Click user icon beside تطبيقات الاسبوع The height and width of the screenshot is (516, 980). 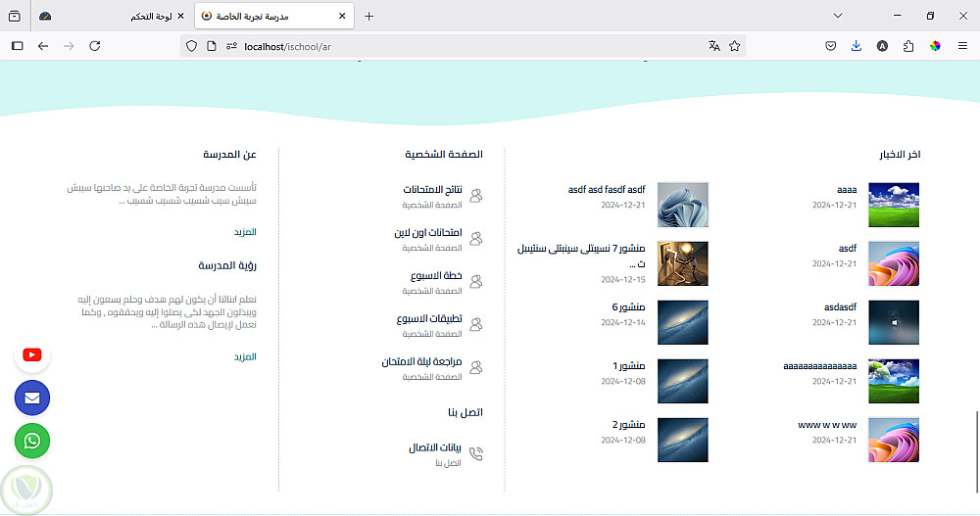[475, 325]
